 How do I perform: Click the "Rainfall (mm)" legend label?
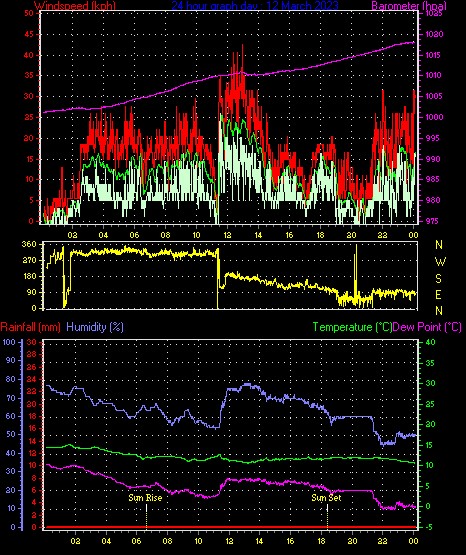pyautogui.click(x=30, y=327)
